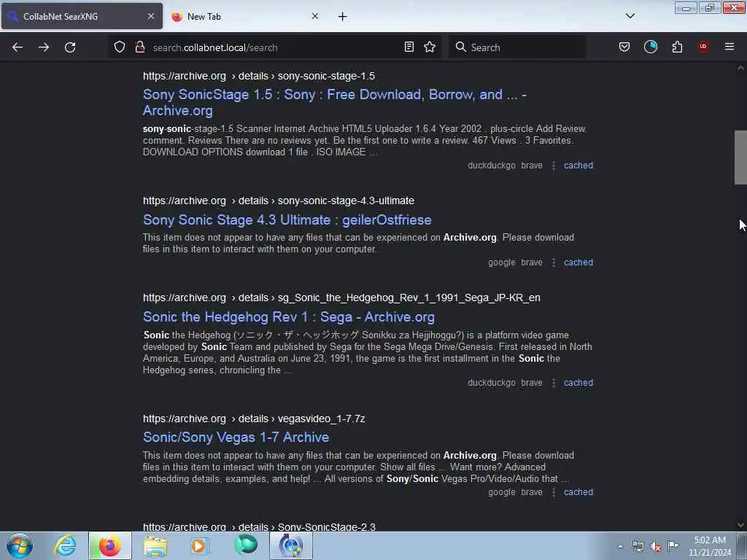The height and width of the screenshot is (560, 747).
Task: Click google engine label under Sonic Stage 4.3
Action: (501, 262)
